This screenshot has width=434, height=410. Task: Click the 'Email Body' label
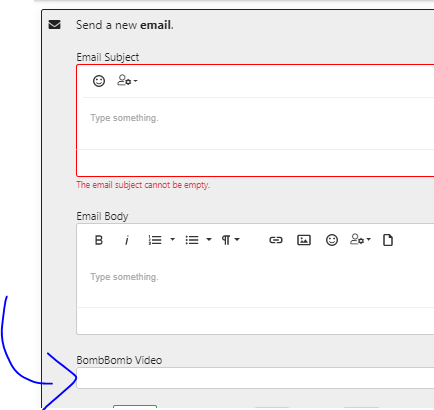102,216
